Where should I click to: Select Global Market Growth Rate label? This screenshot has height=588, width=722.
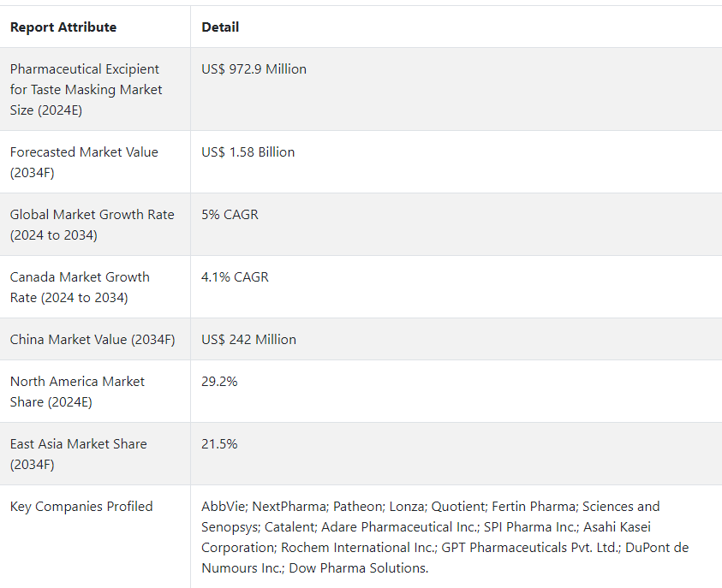pos(92,225)
